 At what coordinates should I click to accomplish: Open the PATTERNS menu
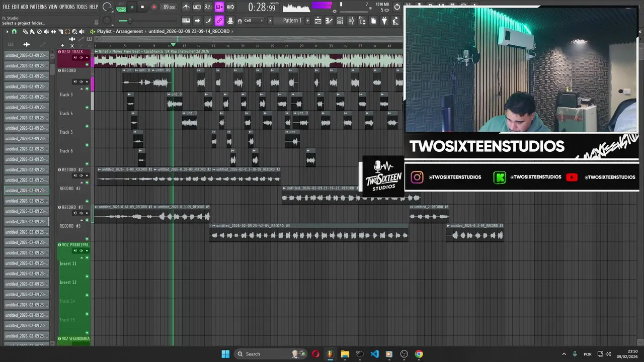pos(38,7)
